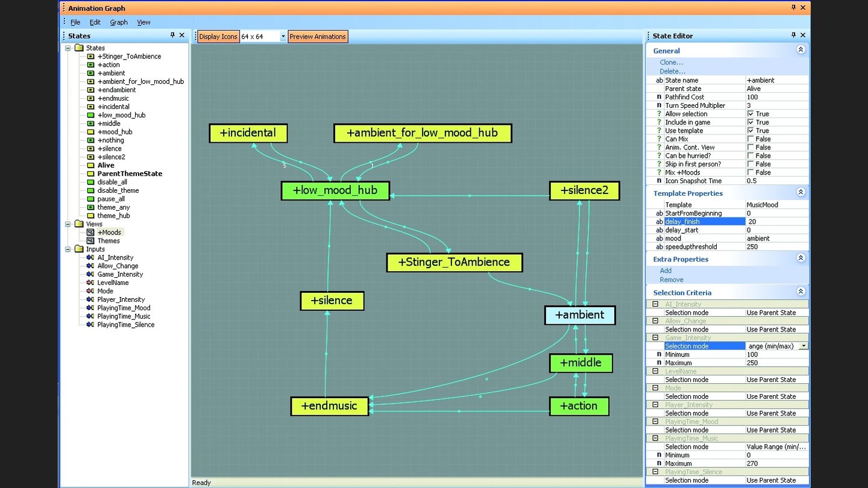Pin the States panel
Viewport: 868px width, 488px height.
(x=173, y=36)
